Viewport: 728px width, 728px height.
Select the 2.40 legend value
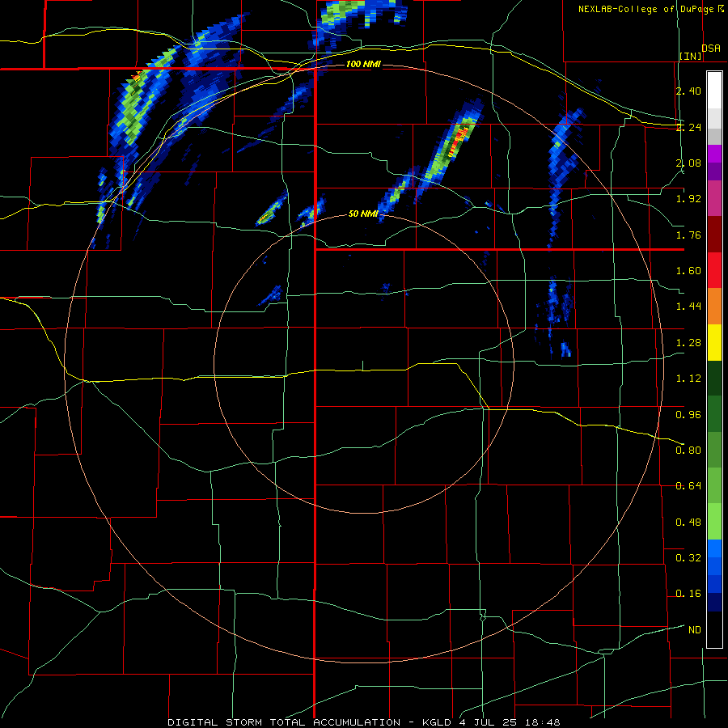point(688,91)
